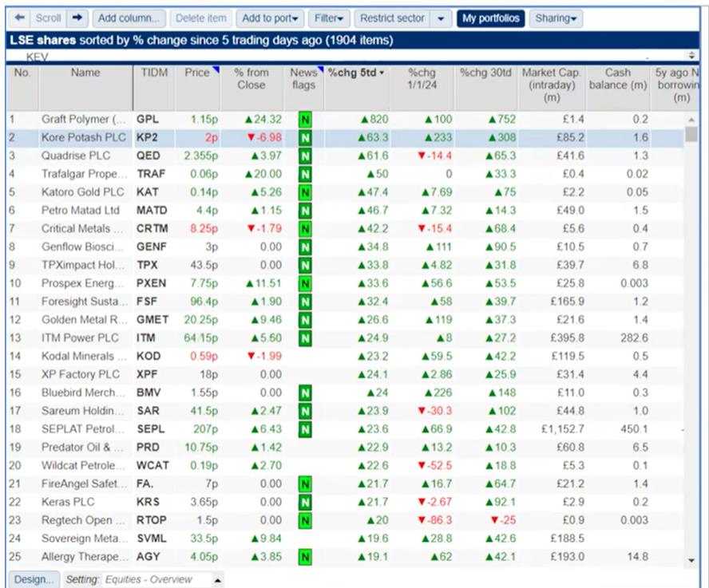Open news flag for Graft Polymer

tap(305, 120)
